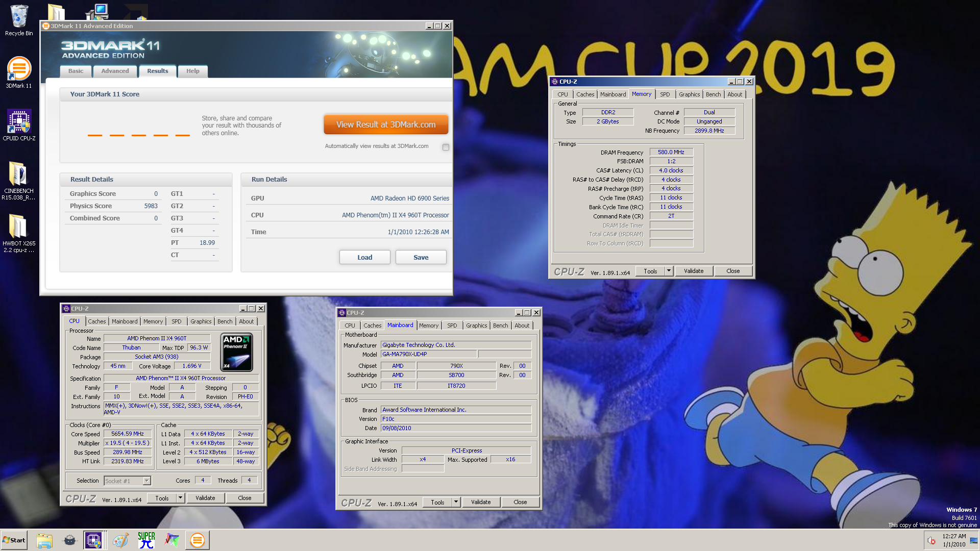Click the CPU-Z taskbar icon
The image size is (980, 551).
[93, 540]
